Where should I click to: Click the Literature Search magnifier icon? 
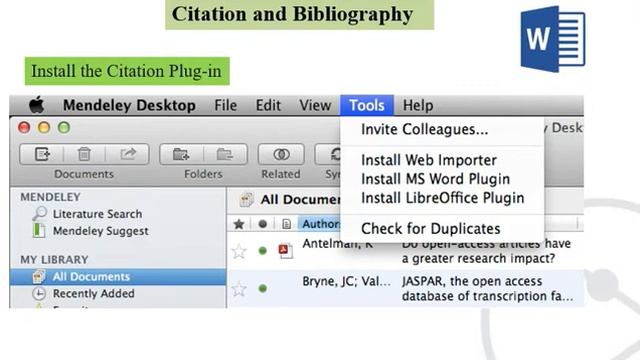40,213
